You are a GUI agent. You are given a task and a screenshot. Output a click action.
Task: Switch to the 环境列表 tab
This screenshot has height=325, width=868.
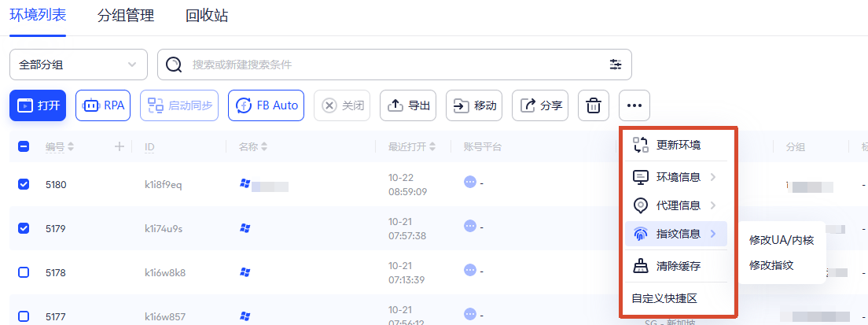38,15
